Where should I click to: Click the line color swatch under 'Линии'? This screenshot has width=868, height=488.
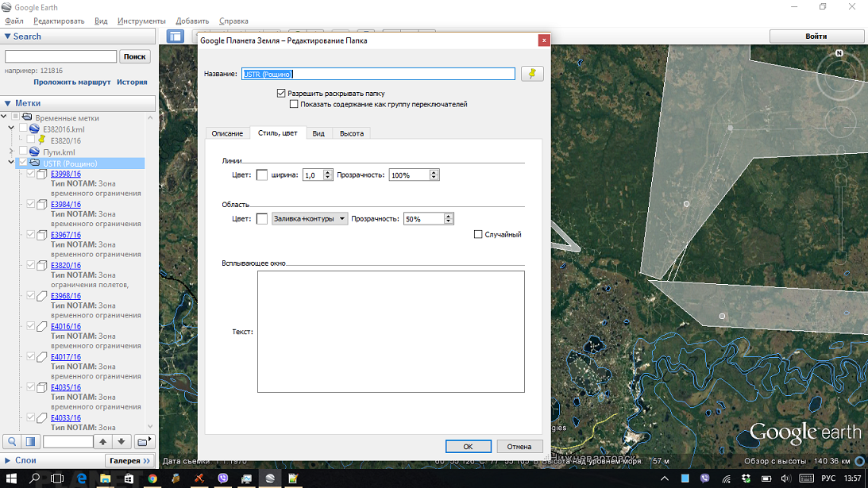[x=262, y=175]
